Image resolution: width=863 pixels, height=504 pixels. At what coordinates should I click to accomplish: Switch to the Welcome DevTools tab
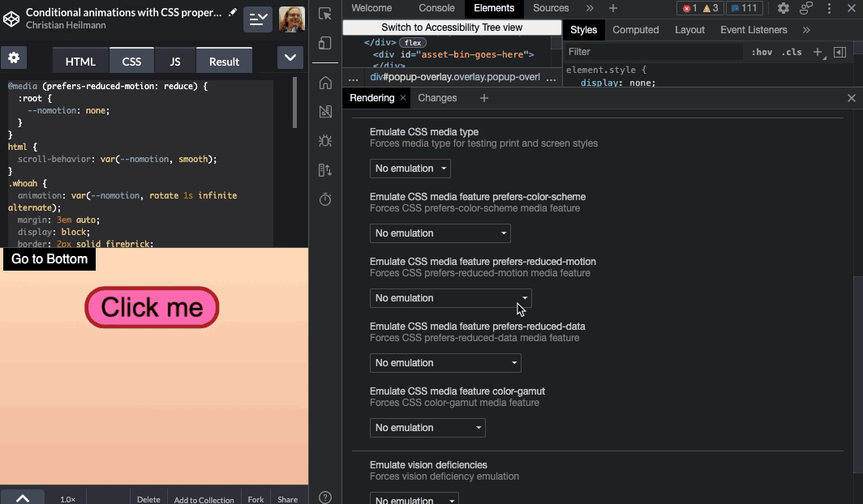click(x=371, y=8)
